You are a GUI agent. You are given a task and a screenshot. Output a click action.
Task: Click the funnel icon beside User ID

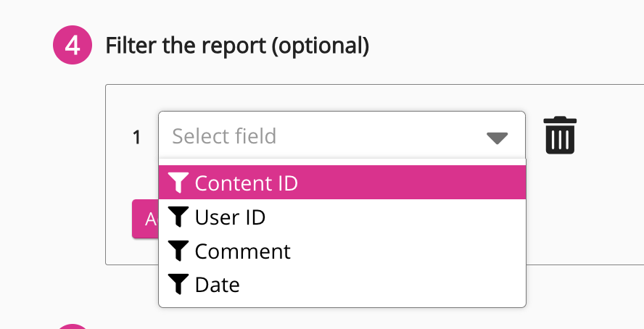[x=178, y=217]
